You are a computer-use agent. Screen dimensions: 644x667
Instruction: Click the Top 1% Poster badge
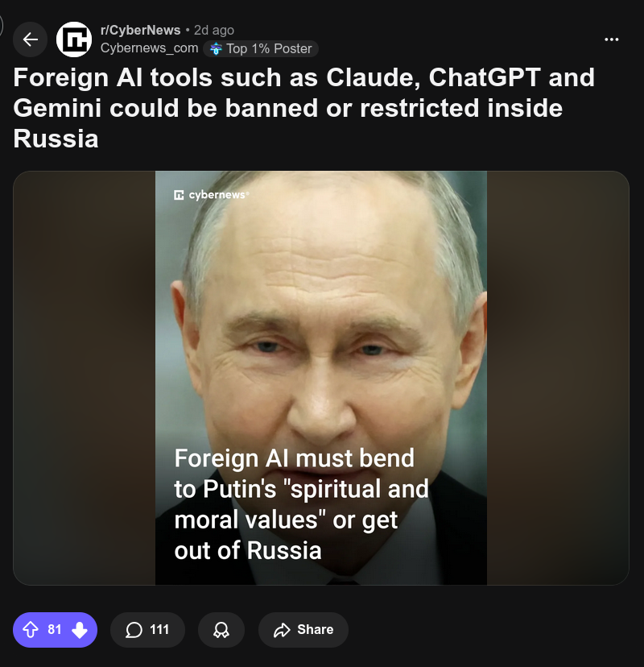[261, 48]
